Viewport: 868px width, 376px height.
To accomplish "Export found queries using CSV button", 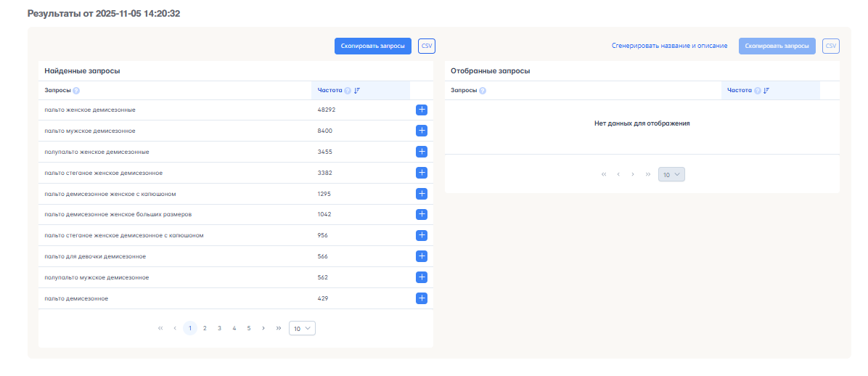I will 427,46.
